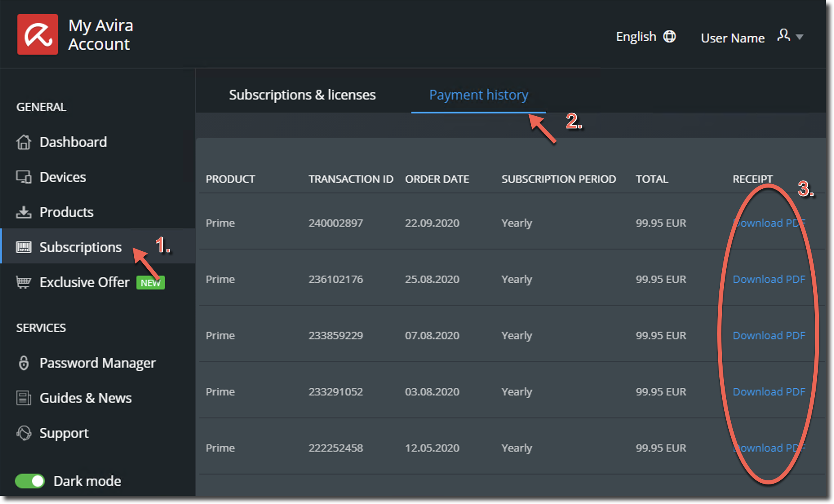Download PDF receipt for transaction 233859229
Image resolution: width=834 pixels, height=504 pixels.
pos(769,336)
